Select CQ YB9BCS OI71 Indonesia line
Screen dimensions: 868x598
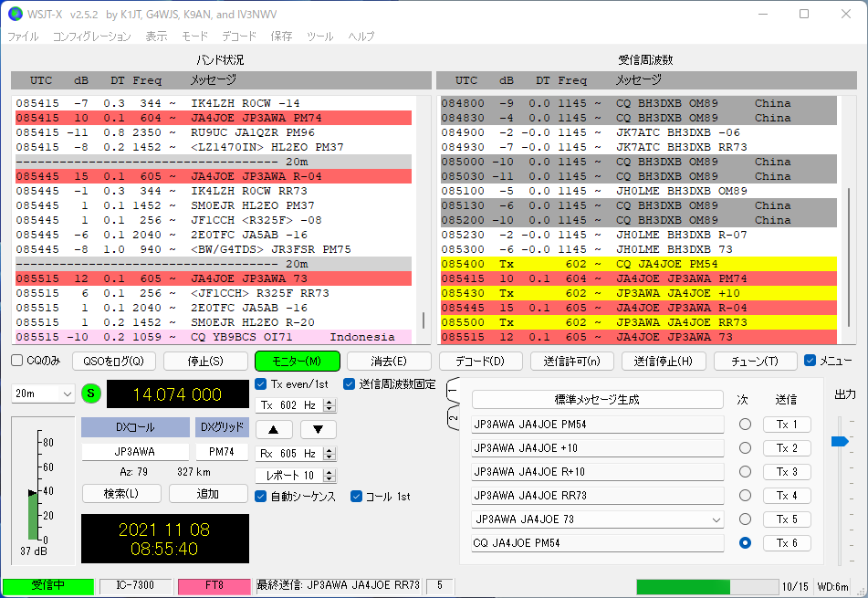(214, 337)
